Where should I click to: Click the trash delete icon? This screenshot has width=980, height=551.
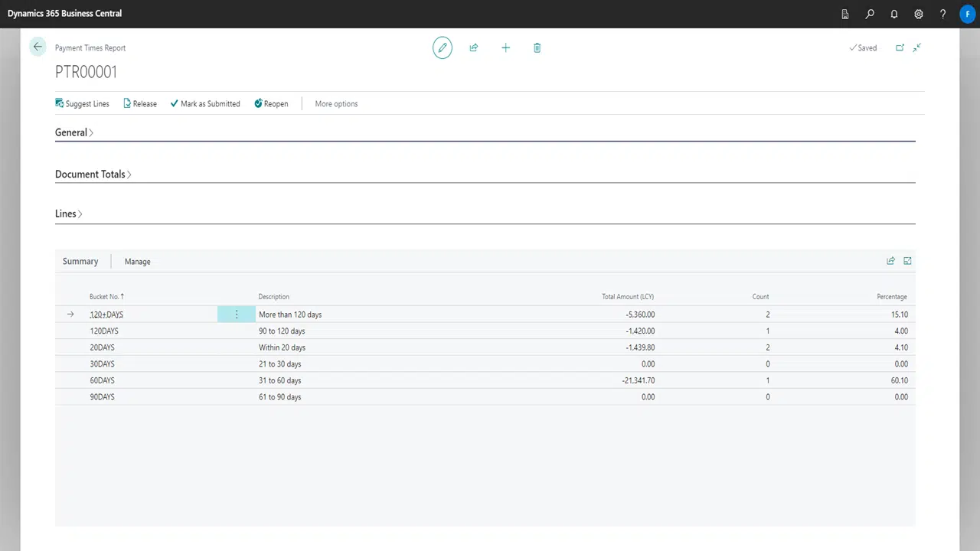tap(537, 47)
